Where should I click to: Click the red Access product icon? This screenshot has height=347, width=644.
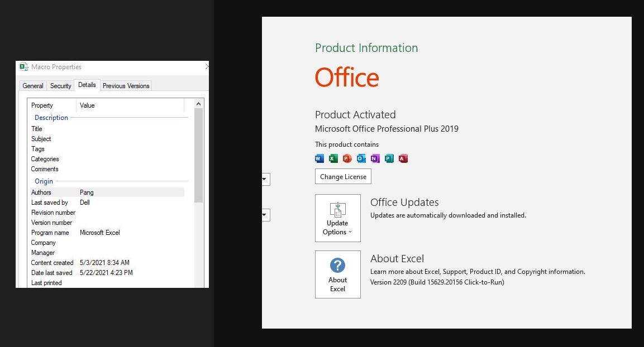pyautogui.click(x=403, y=158)
